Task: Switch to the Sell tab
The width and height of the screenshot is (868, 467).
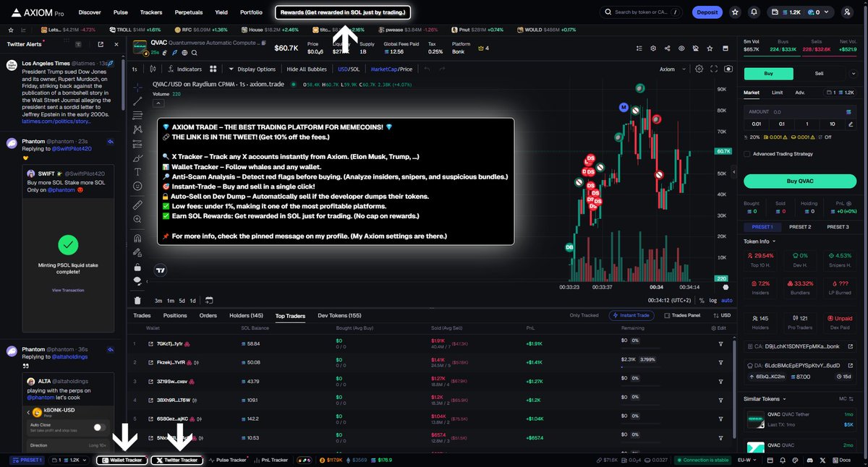Action: tap(819, 73)
